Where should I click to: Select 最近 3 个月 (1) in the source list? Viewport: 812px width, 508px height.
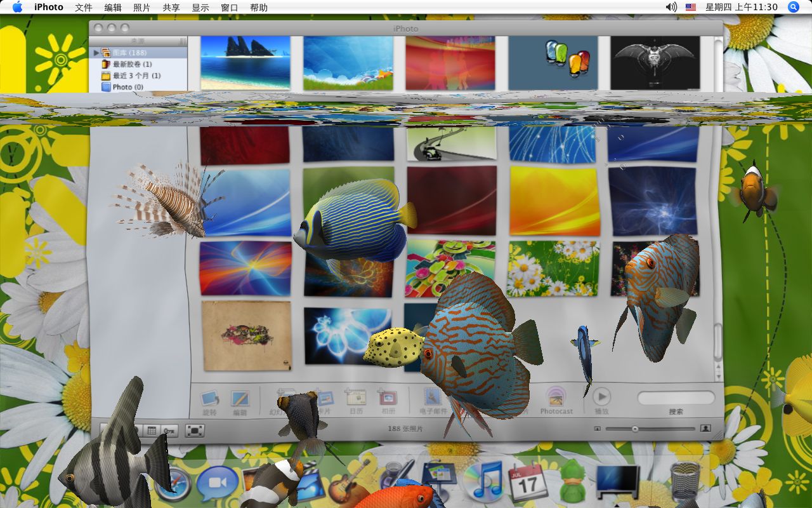tap(136, 76)
